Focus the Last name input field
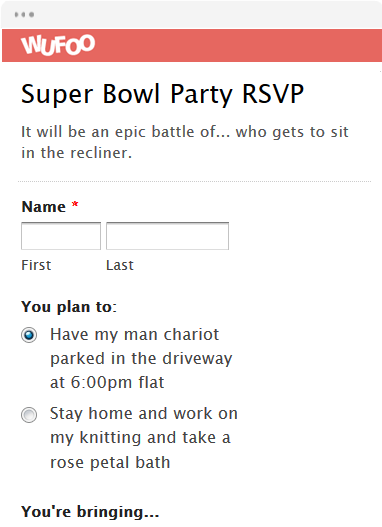This screenshot has width=382, height=527. tap(167, 236)
